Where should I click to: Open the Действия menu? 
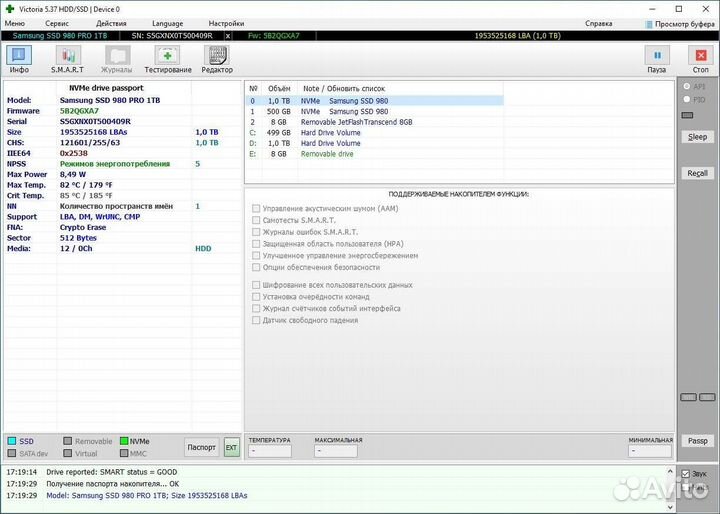pyautogui.click(x=111, y=22)
